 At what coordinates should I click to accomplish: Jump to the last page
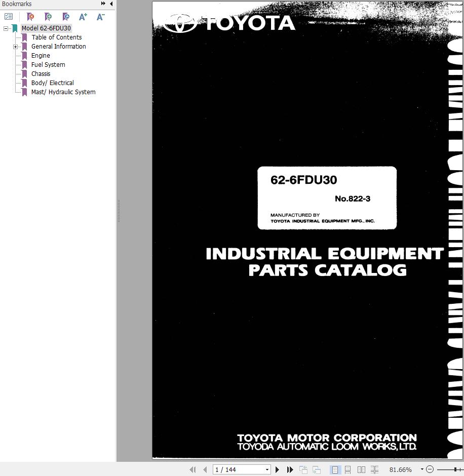pyautogui.click(x=290, y=469)
